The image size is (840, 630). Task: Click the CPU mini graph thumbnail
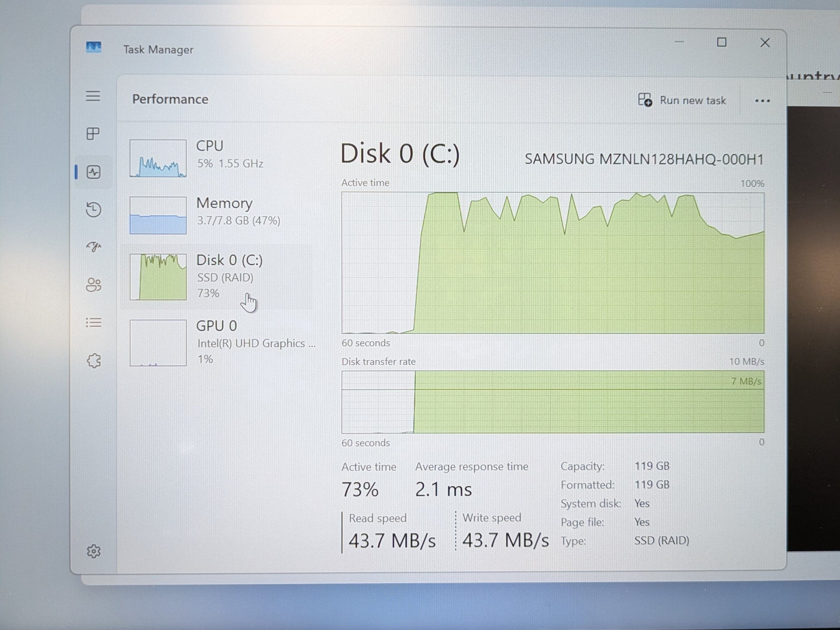[158, 158]
